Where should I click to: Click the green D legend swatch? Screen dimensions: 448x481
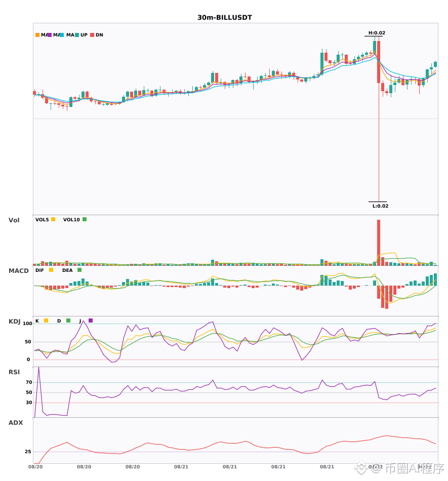tap(68, 320)
